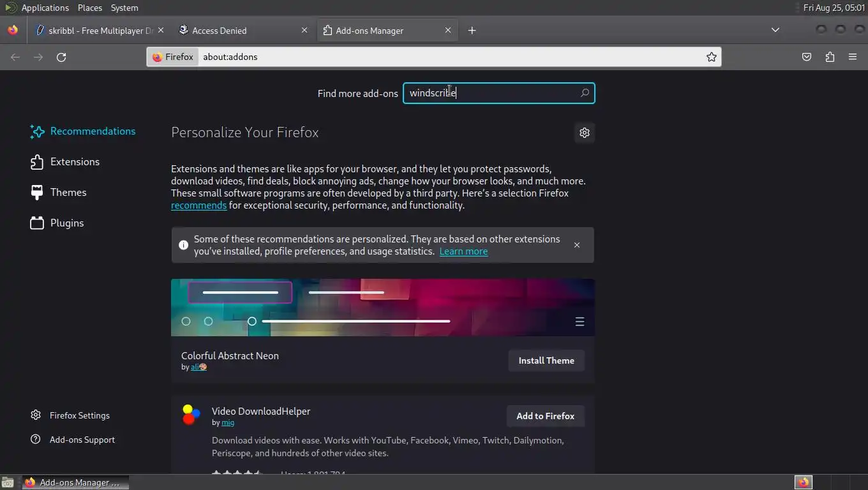The width and height of the screenshot is (868, 490).
Task: Click the Add-ons Manager taskbar window button
Action: (x=75, y=482)
